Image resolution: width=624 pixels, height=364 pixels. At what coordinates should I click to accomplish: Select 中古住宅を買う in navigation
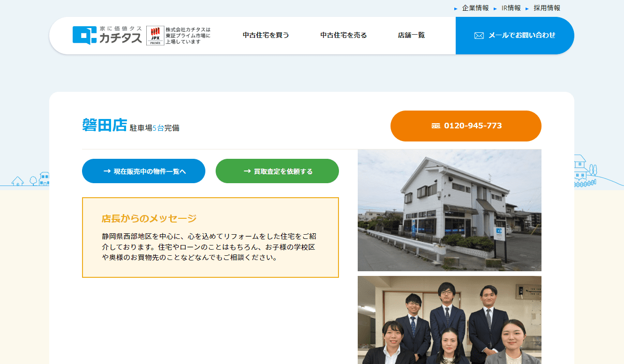point(266,35)
